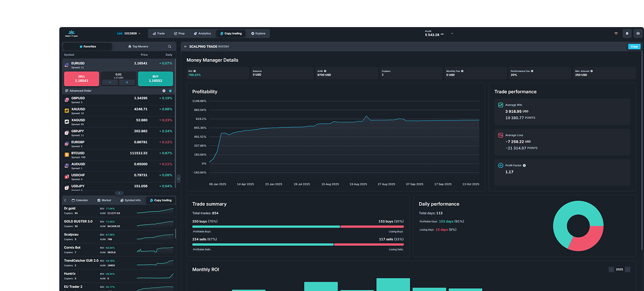This screenshot has width=644, height=291.
Task: Click the connection status Wi-Fi icon
Action: (x=616, y=34)
